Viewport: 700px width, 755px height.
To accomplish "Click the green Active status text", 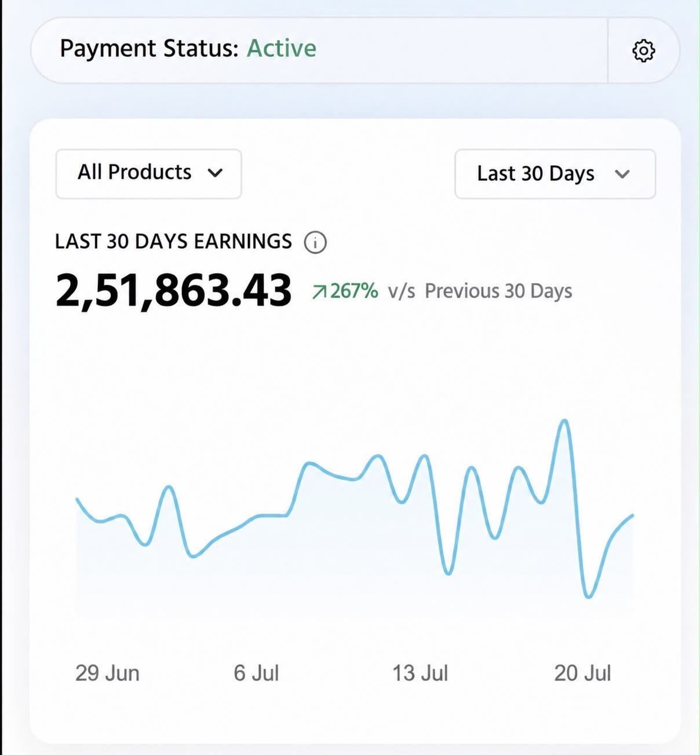I will coord(282,49).
